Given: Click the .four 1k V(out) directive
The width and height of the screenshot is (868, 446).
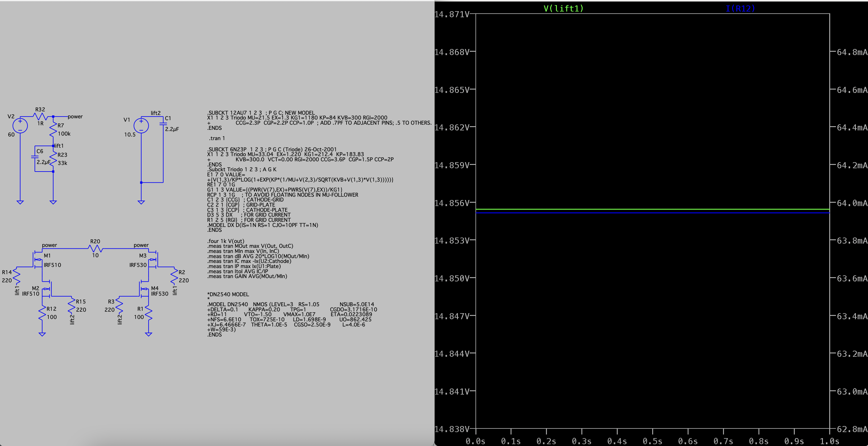Looking at the screenshot, I should coord(226,241).
